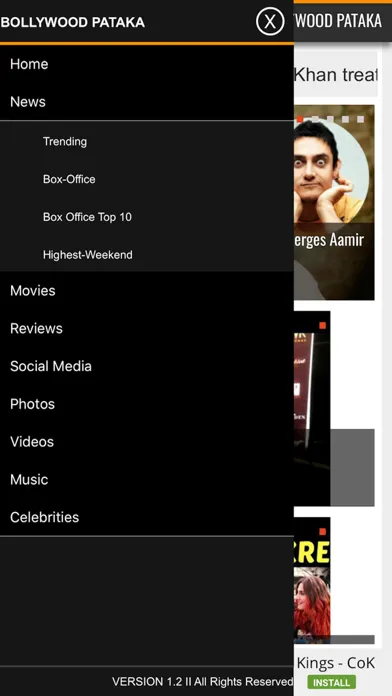Close the side menu with X icon
Image resolution: width=392 pixels, height=696 pixels.
pyautogui.click(x=270, y=21)
